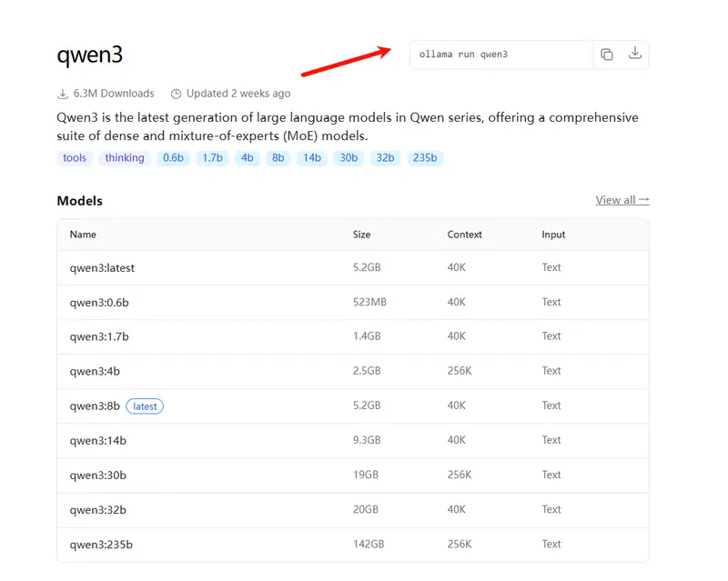Click the 142GB size value
Screen dimensions: 728x581
369,544
